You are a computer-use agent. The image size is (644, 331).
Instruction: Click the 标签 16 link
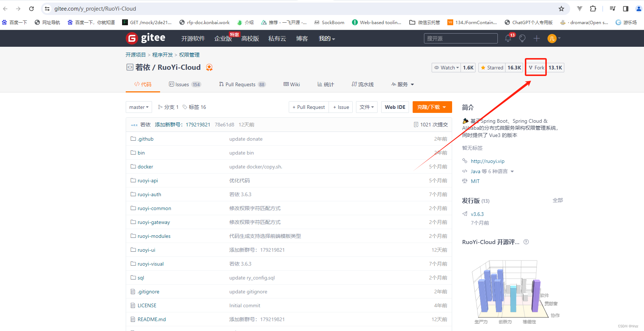pyautogui.click(x=194, y=107)
